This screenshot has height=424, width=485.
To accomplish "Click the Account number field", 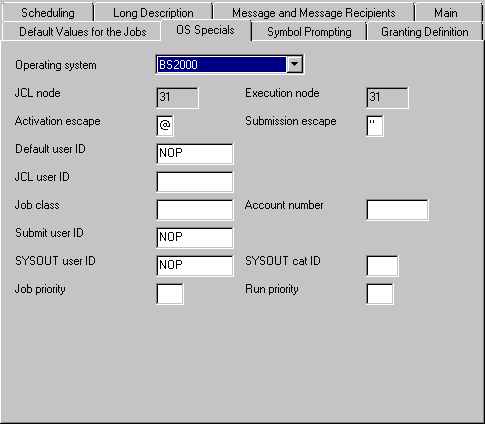I will point(397,210).
